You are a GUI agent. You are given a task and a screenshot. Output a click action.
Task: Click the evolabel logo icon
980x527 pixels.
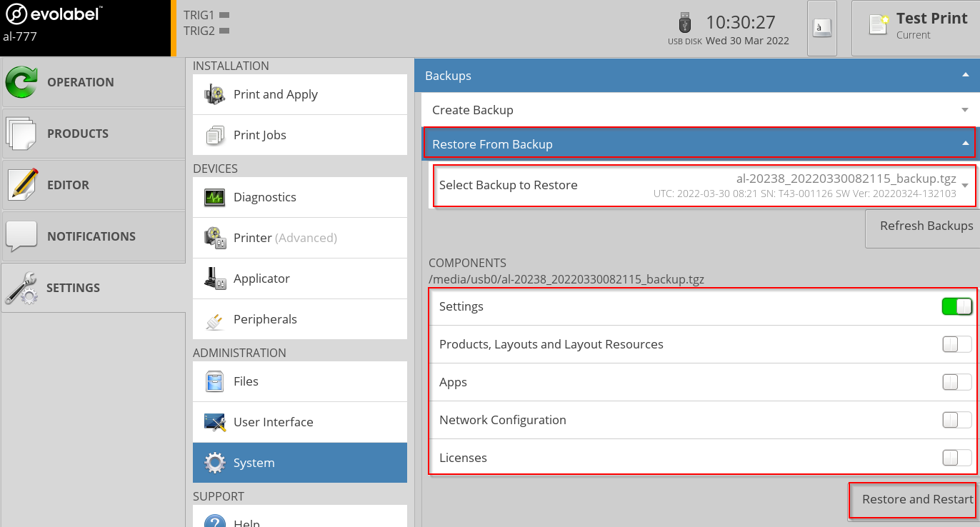pyautogui.click(x=16, y=14)
